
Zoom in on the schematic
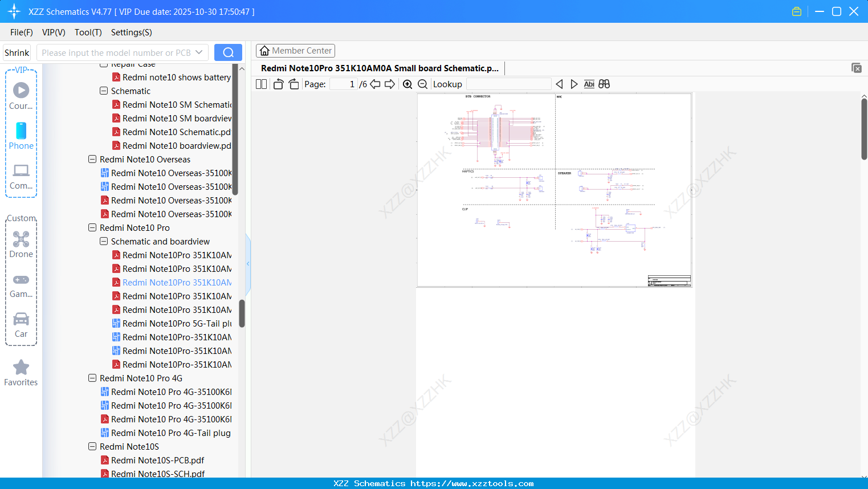coord(407,84)
